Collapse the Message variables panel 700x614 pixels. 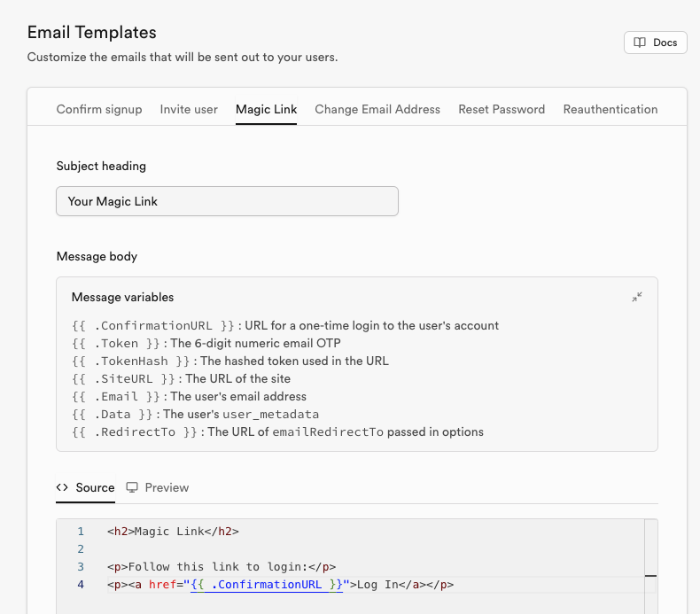click(637, 297)
